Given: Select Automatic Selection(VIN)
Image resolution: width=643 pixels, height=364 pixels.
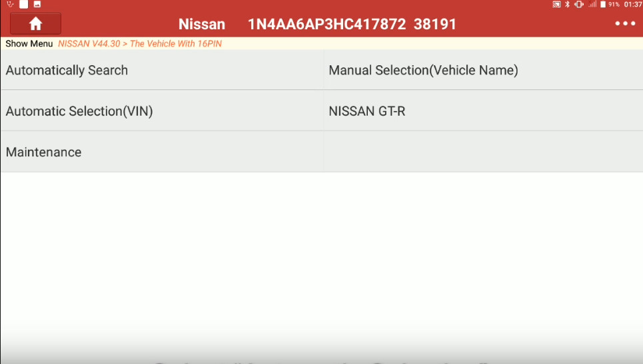Looking at the screenshot, I should coord(162,111).
